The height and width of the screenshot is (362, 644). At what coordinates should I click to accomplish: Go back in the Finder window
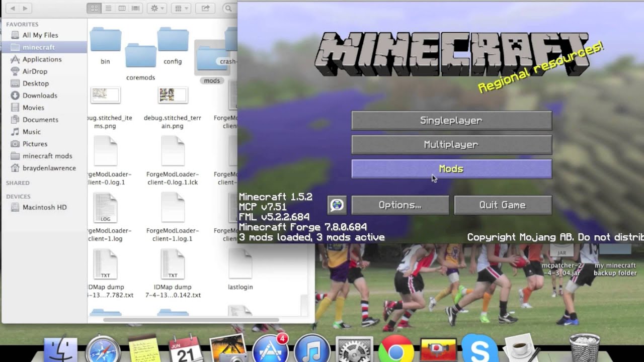13,9
